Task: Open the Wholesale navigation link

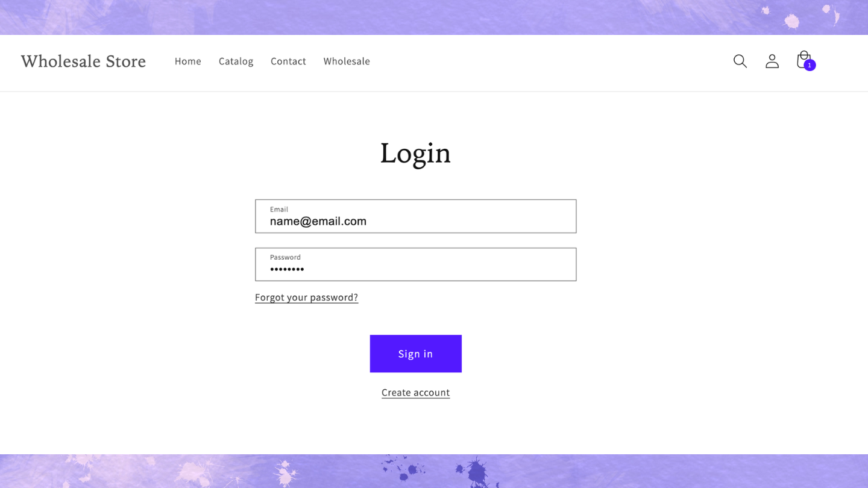Action: click(x=347, y=61)
